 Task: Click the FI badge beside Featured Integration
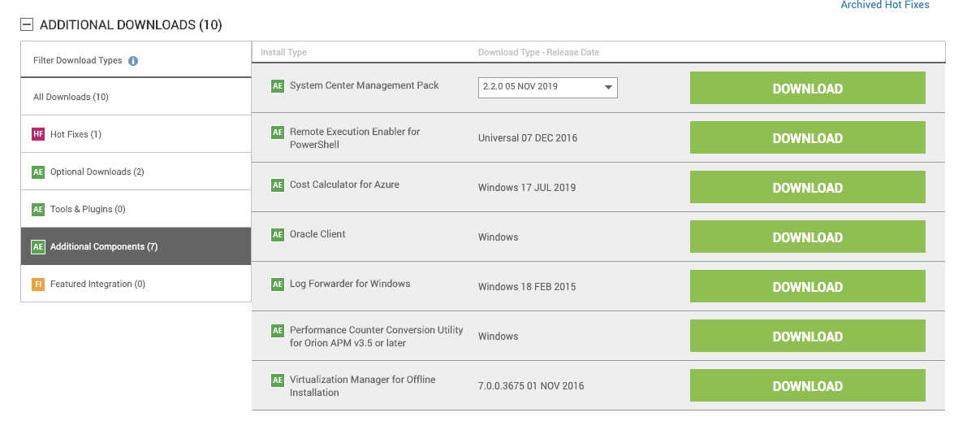point(38,284)
